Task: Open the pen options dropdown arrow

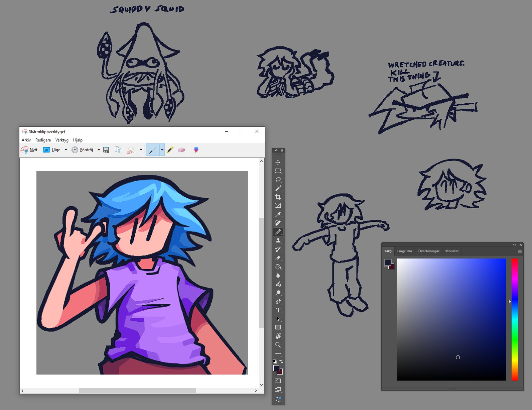Action: pos(162,150)
